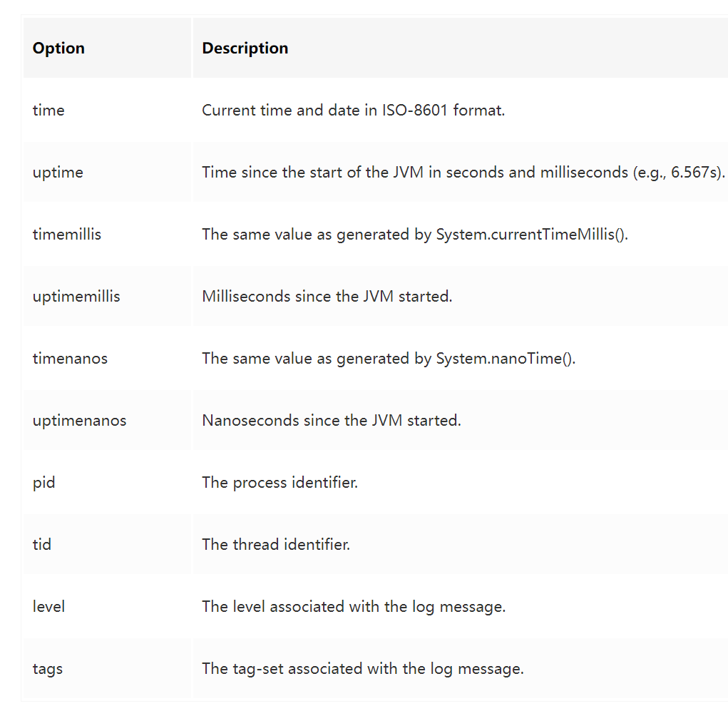Screen dimensions: 728x706
Task: Click the ISO-8601 format description text
Action: tap(354, 110)
